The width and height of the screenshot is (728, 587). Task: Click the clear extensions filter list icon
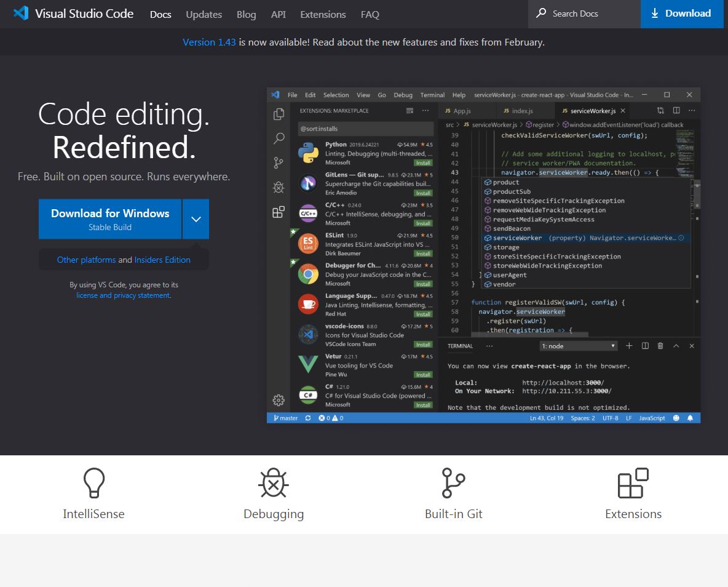[410, 111]
